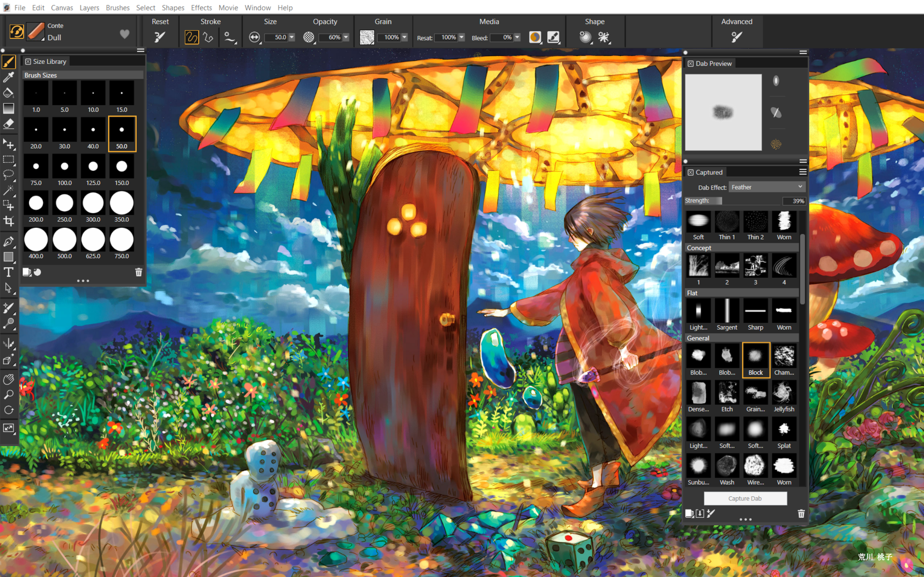
Task: Open the Layers menu
Action: pyautogui.click(x=89, y=7)
